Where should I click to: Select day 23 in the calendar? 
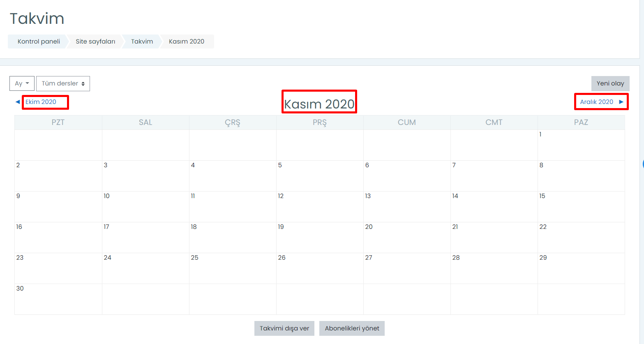click(x=20, y=258)
